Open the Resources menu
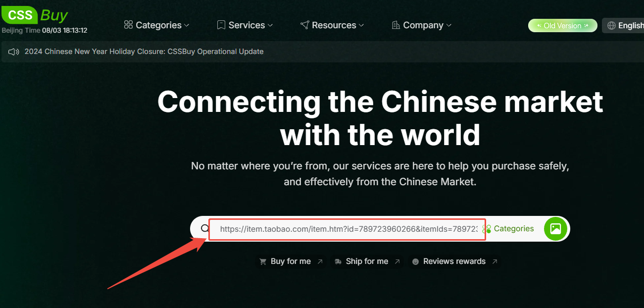 coord(332,25)
